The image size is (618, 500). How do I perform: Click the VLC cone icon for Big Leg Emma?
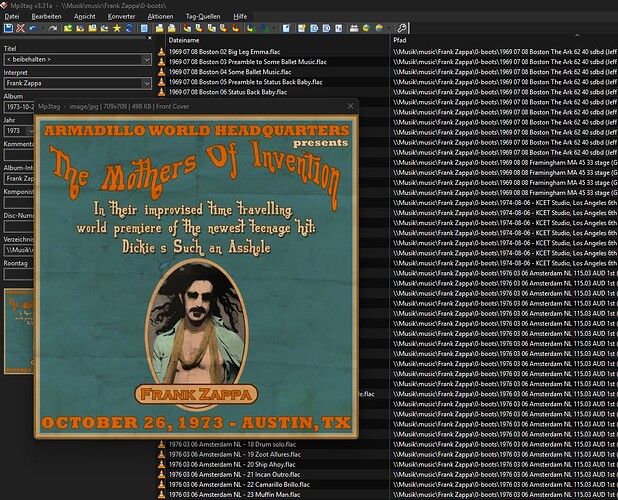point(161,50)
